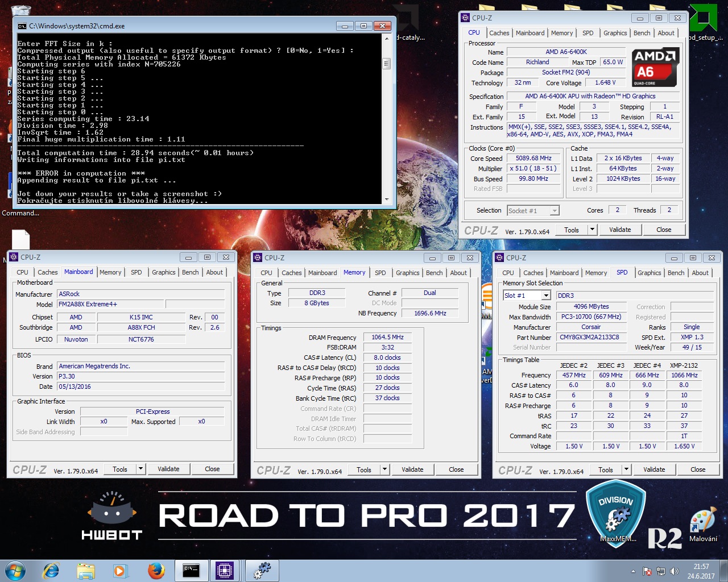The width and height of the screenshot is (728, 582).
Task: Click Validate in the SPD window
Action: click(x=654, y=469)
